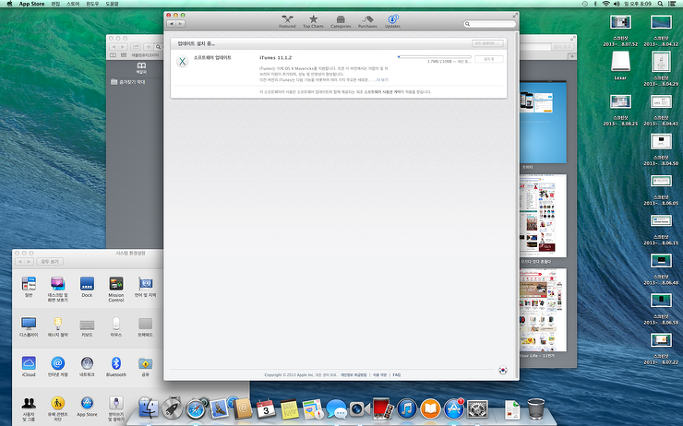683x426 pixels.
Task: Open App Store pane in System Preferences
Action: click(x=87, y=406)
